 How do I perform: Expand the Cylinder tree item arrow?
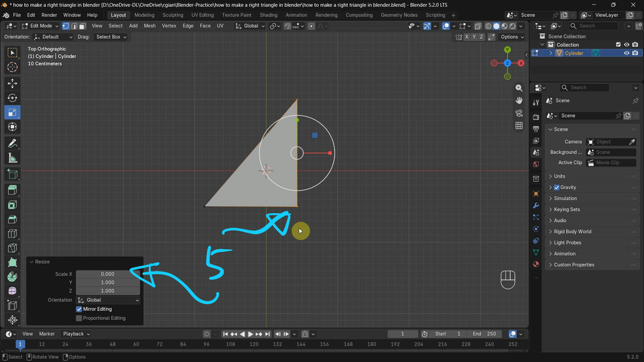coord(551,53)
